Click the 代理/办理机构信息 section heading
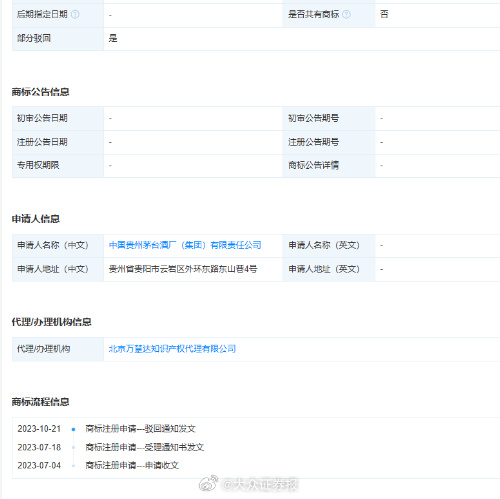The height and width of the screenshot is (499, 500). coord(51,322)
